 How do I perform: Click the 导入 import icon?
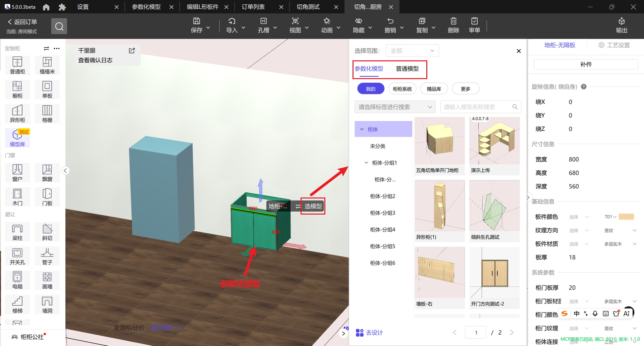[232, 21]
